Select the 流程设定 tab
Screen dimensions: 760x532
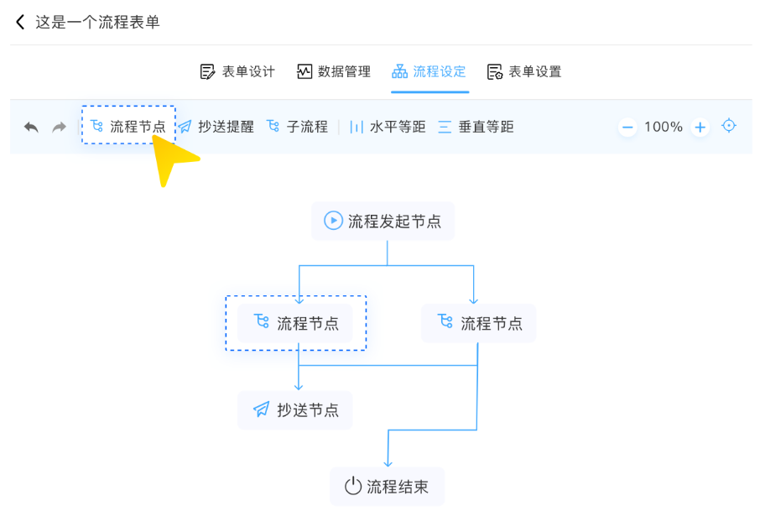tap(429, 71)
